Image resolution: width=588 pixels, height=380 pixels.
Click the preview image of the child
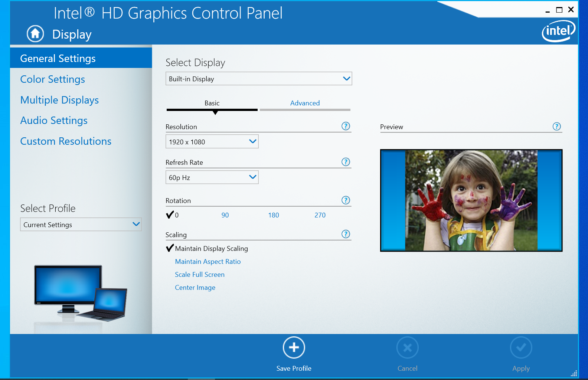click(471, 200)
